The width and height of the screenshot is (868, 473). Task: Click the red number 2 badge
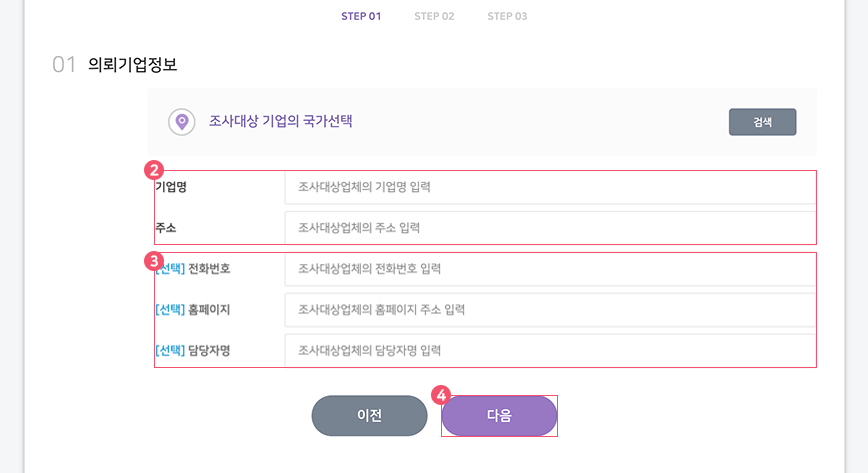click(154, 170)
